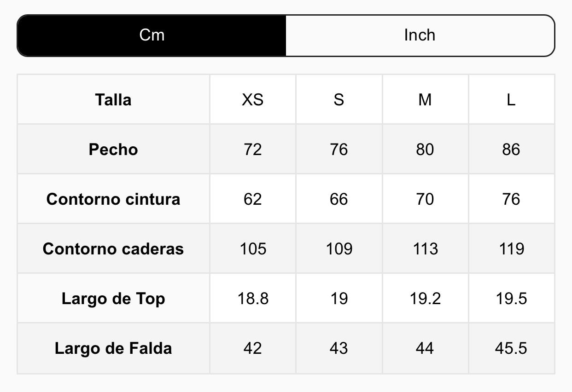
Task: Click the Pecho value 80 for M
Action: pos(425,150)
